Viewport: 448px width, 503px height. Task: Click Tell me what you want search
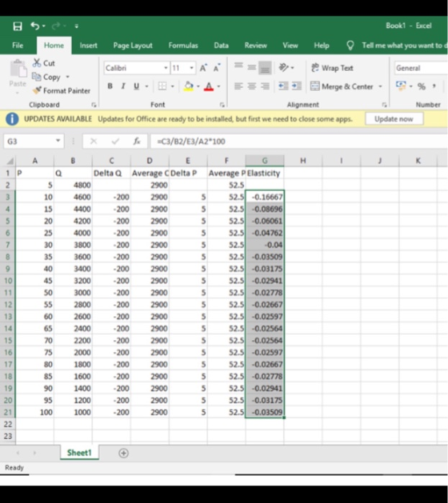coord(404,46)
